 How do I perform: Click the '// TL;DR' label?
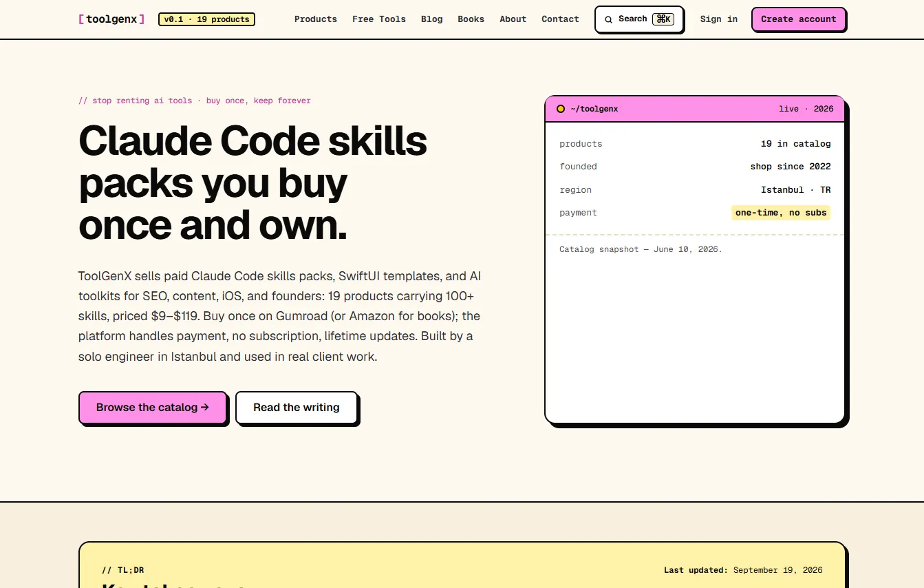click(123, 570)
